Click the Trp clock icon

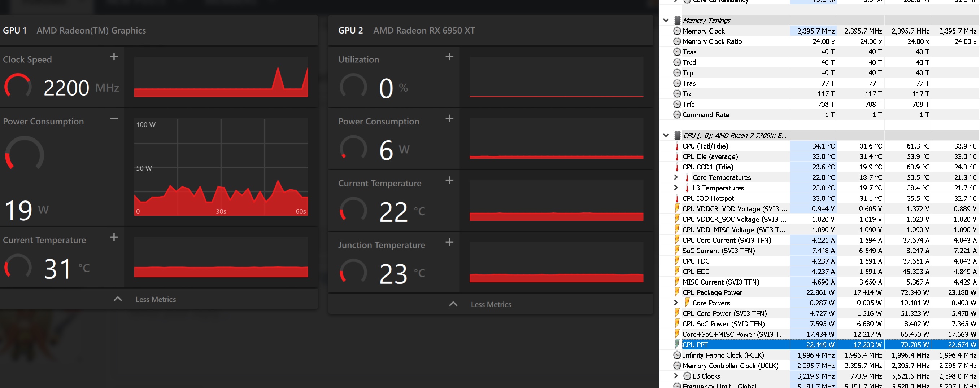pyautogui.click(x=677, y=72)
